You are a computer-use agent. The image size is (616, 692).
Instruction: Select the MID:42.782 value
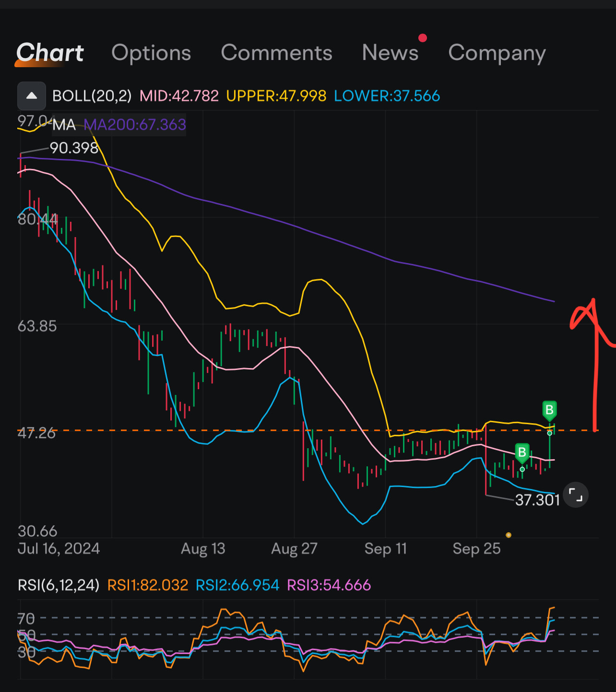click(x=179, y=96)
